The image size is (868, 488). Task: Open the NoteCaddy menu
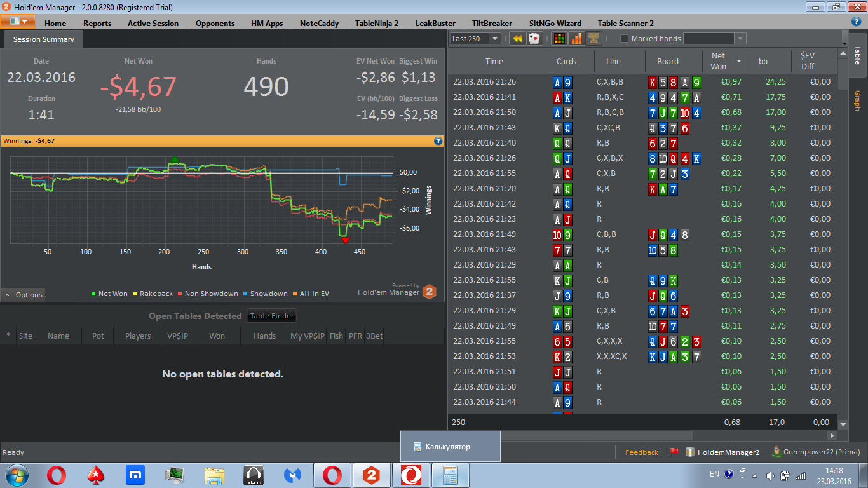tap(319, 24)
